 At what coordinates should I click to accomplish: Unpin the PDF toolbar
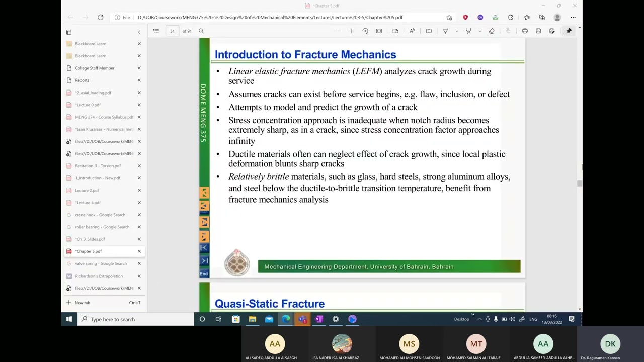[569, 31]
